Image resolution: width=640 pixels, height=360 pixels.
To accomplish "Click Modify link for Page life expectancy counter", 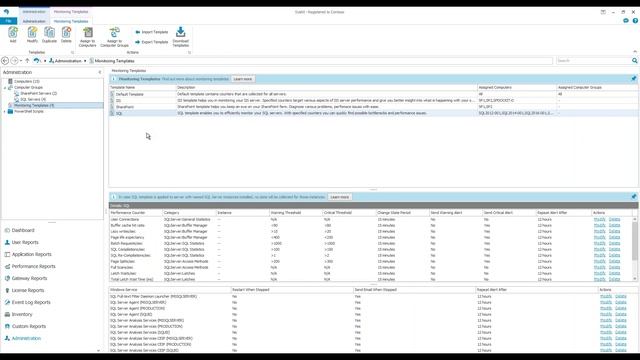I will coord(599,237).
